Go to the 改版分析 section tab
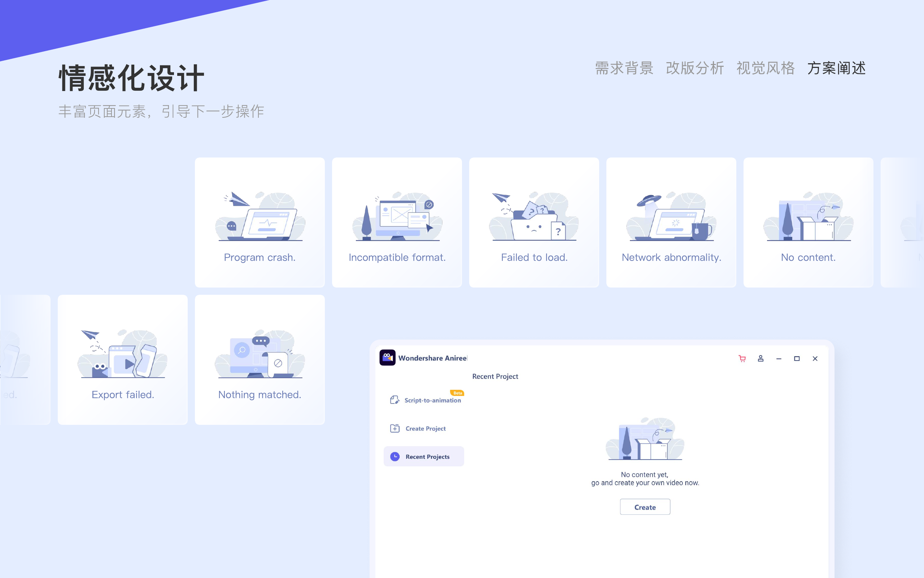Screen dimensions: 924x578 694,68
